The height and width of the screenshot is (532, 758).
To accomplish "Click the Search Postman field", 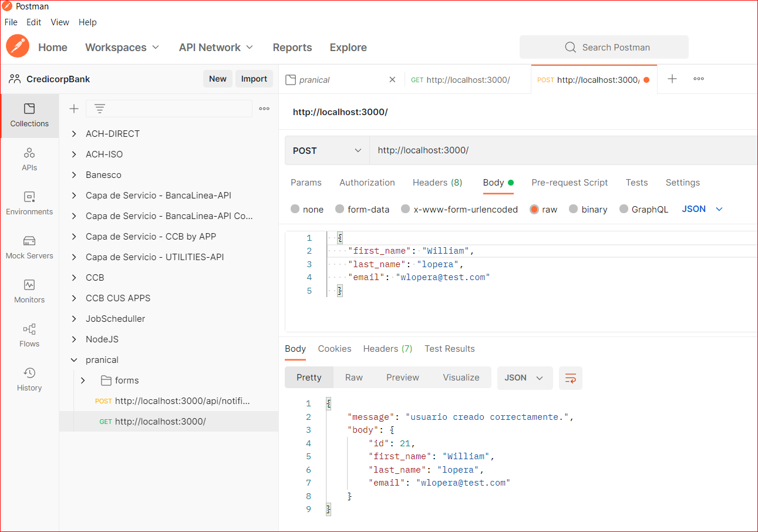I will (604, 47).
